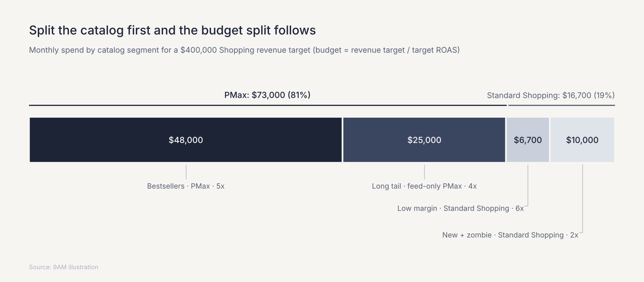Click the 'Standard Shopping: $16,700 (19%)' label

(551, 96)
